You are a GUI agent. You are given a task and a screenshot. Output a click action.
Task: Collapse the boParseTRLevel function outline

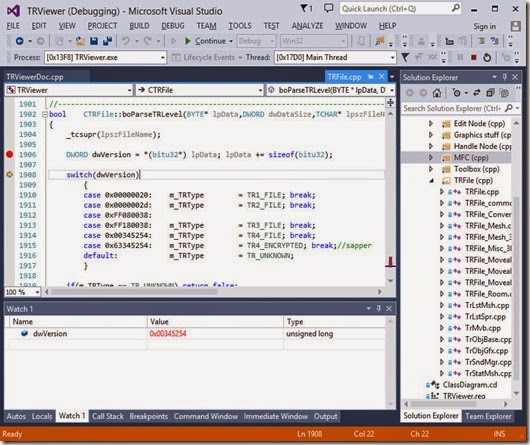(x=45, y=114)
